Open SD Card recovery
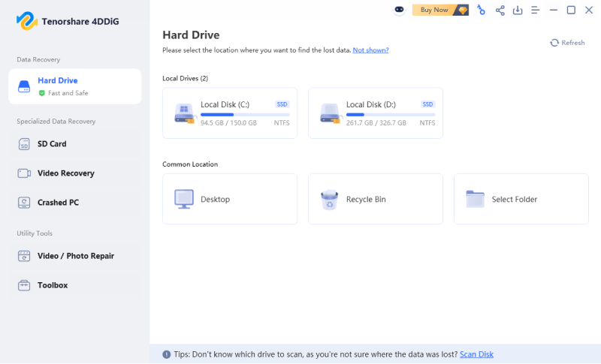 [74, 144]
